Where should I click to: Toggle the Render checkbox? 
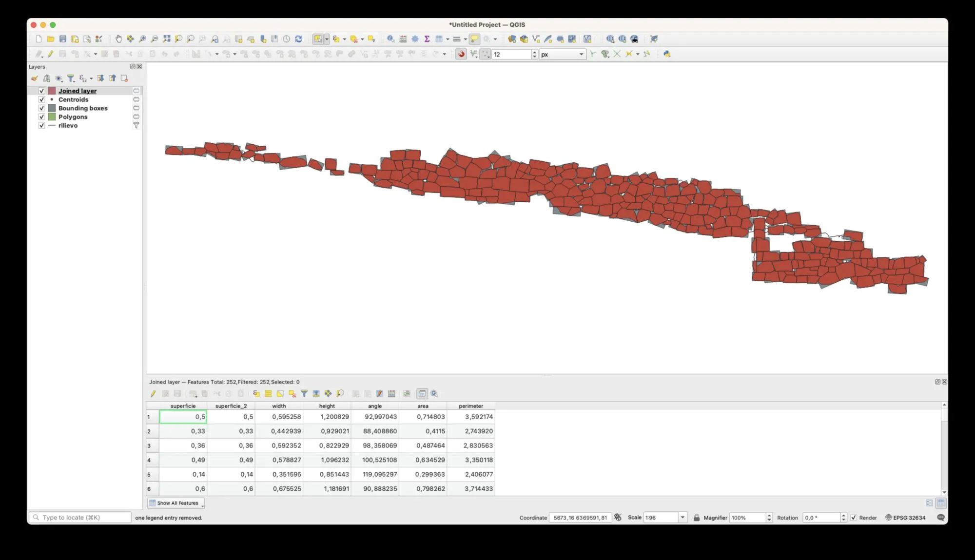coord(853,518)
